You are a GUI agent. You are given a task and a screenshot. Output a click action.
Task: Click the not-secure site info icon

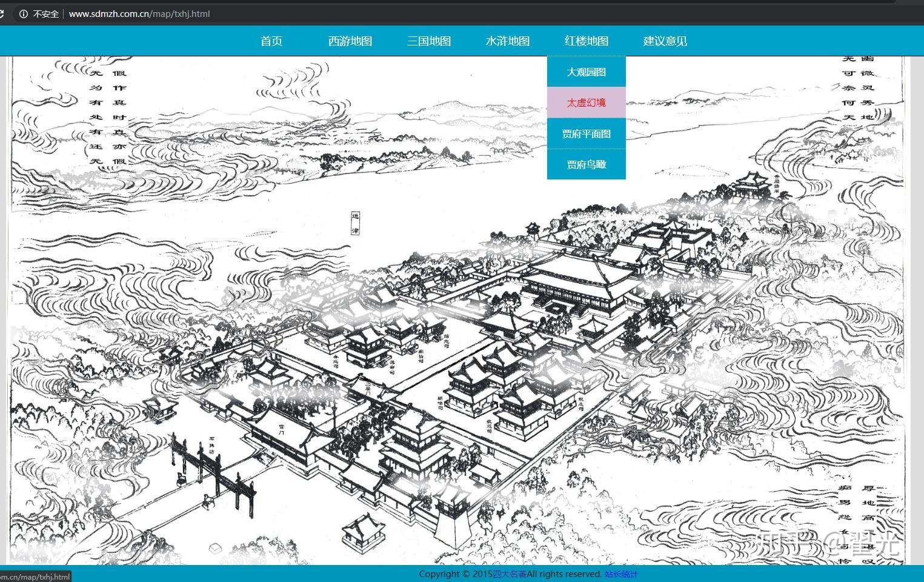coord(24,13)
